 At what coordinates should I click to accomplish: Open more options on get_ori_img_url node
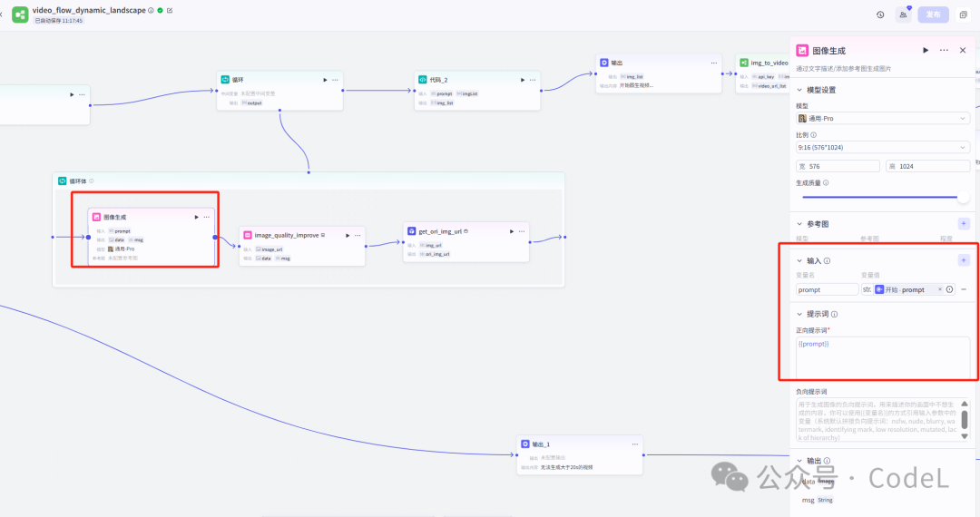pyautogui.click(x=522, y=231)
